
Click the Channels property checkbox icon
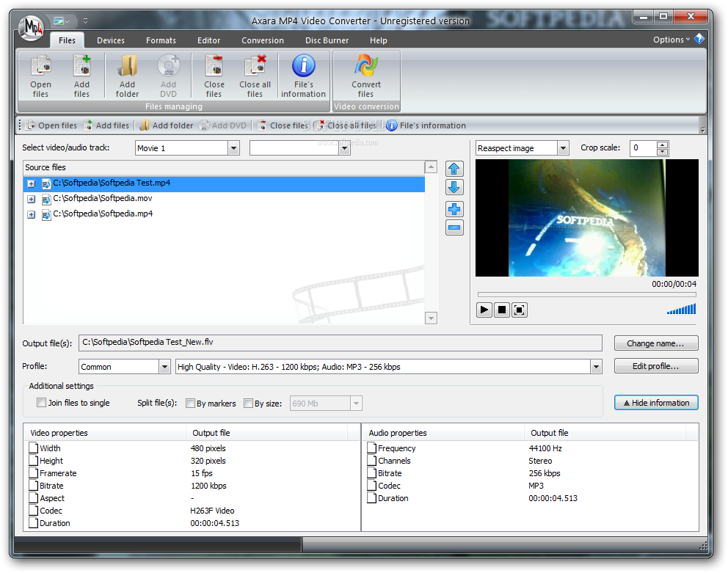tap(371, 461)
